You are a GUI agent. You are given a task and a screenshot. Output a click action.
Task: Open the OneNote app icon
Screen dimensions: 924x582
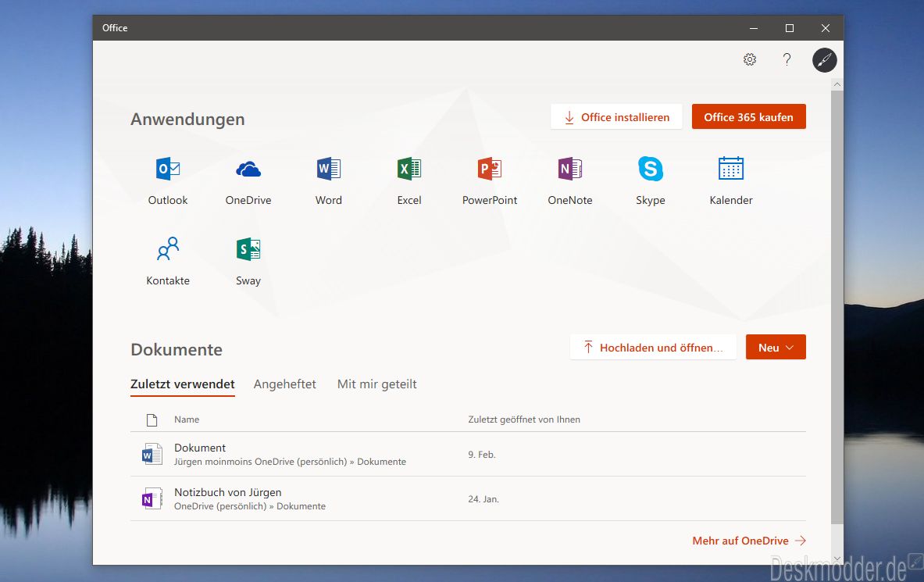[x=570, y=170]
